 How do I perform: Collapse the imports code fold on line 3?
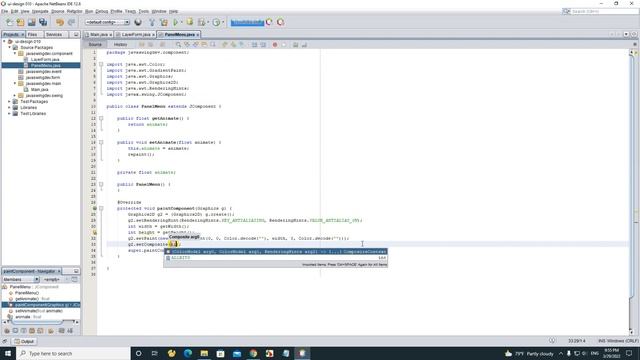tap(101, 64)
